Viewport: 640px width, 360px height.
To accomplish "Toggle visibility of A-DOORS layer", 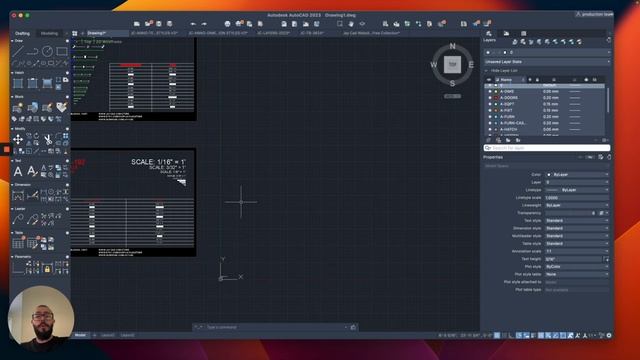I will pyautogui.click(x=490, y=98).
